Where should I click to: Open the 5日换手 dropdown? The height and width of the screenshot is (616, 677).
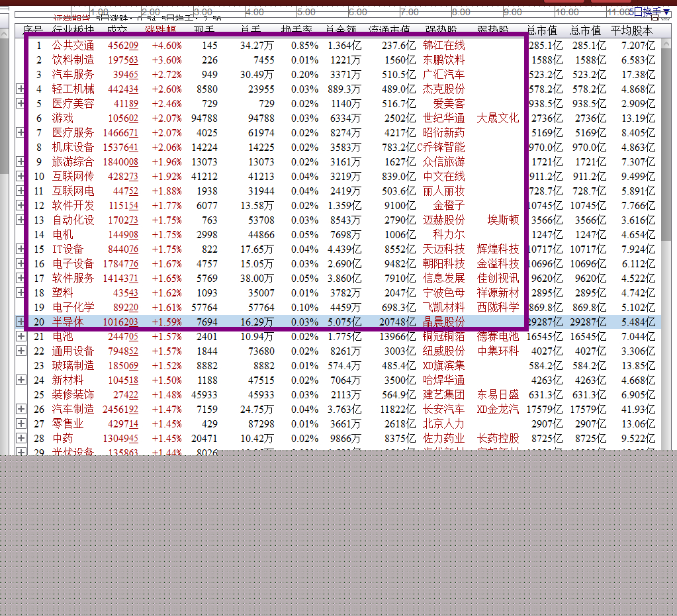(651, 12)
